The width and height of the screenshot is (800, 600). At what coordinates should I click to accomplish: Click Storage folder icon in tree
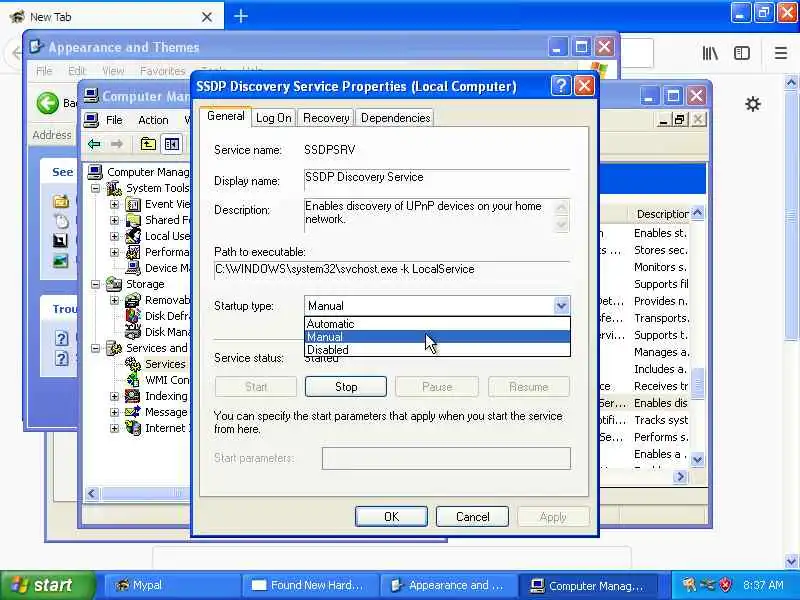tap(114, 284)
